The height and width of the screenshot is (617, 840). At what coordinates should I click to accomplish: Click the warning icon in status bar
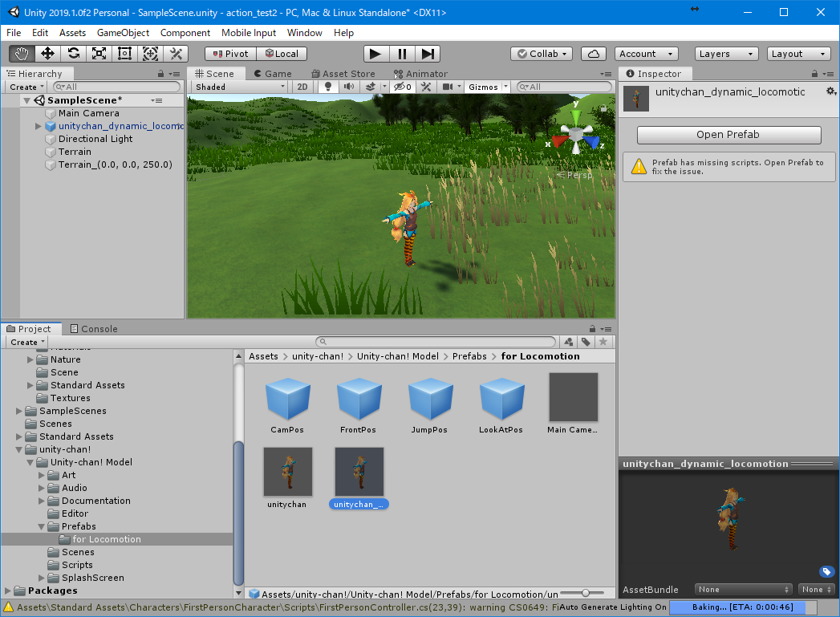coord(8,607)
